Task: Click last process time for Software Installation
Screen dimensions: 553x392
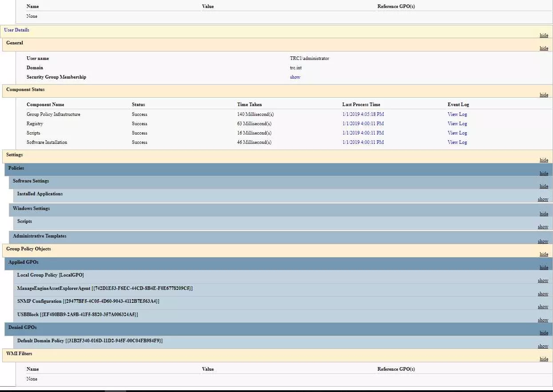Action: coord(363,143)
